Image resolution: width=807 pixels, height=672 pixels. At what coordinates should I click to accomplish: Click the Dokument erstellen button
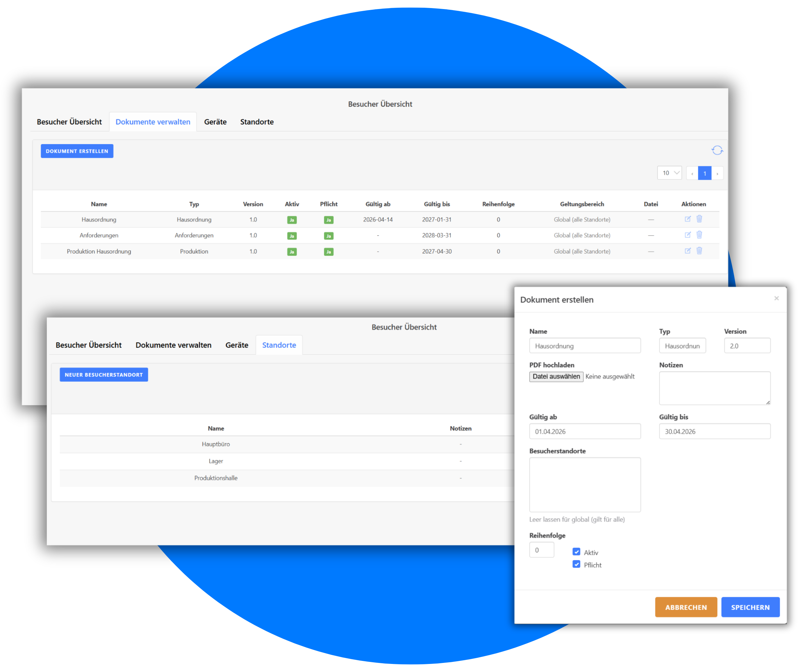tap(77, 151)
